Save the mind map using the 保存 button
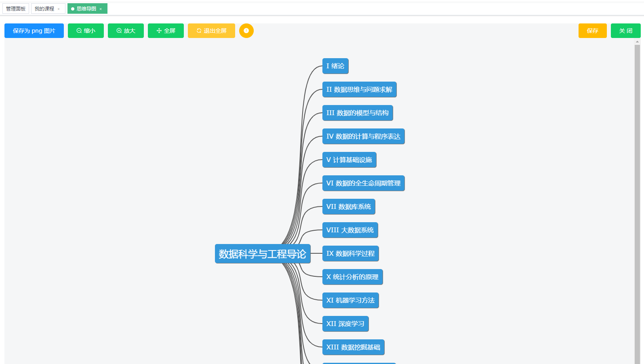Viewport: 644px width, 364px height. coord(592,30)
